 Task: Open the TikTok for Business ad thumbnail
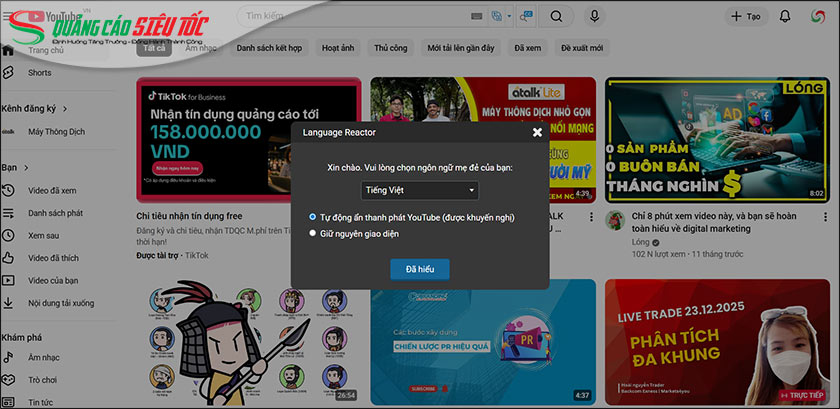(248, 139)
